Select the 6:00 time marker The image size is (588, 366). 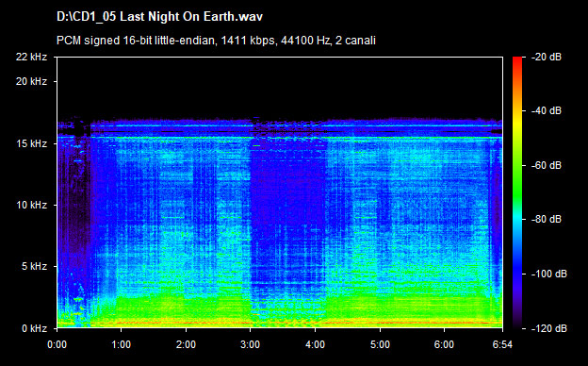(x=444, y=344)
